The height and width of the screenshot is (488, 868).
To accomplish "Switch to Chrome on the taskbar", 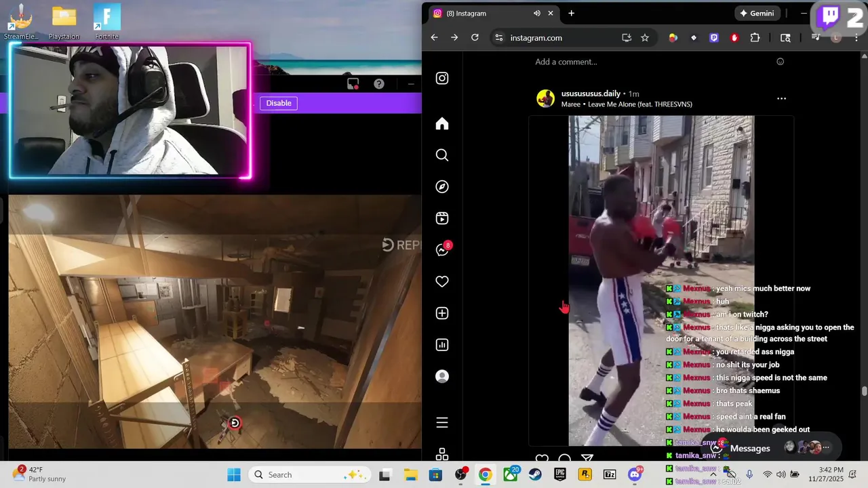I will coord(485,474).
